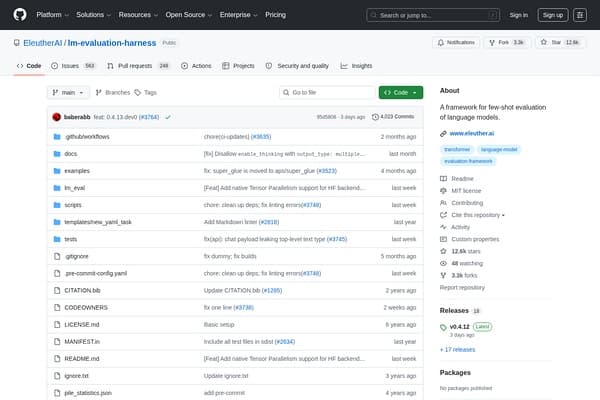
Task: Expand Cite this repository dropdown
Action: click(x=473, y=215)
